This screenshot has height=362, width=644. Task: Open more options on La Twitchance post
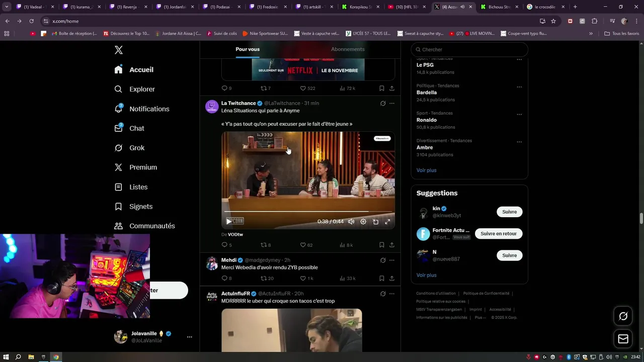392,104
